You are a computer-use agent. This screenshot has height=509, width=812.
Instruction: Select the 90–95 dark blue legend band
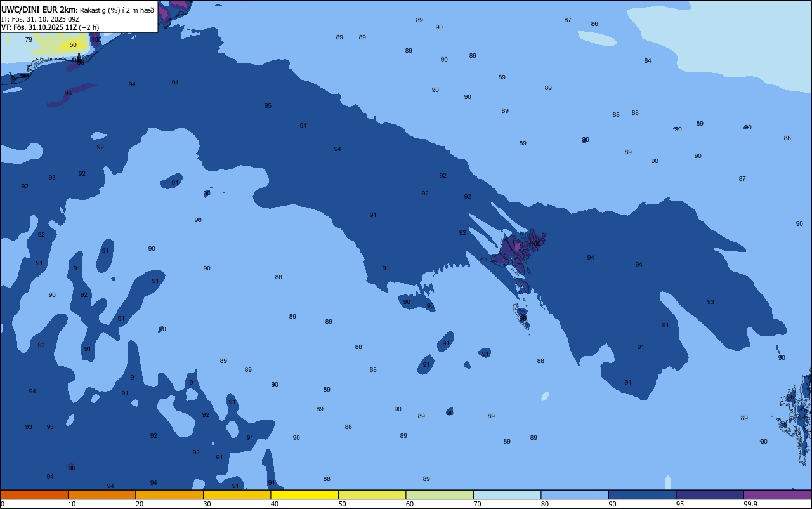tap(642, 494)
